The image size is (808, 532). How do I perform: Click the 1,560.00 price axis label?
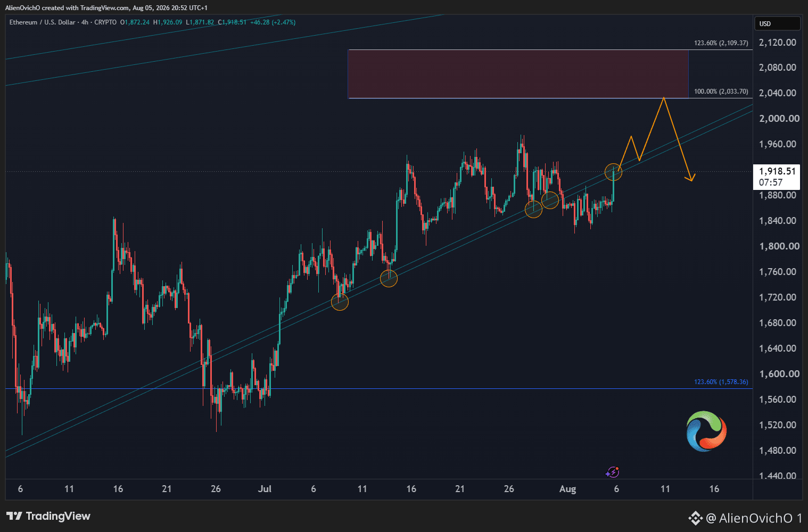(778, 400)
